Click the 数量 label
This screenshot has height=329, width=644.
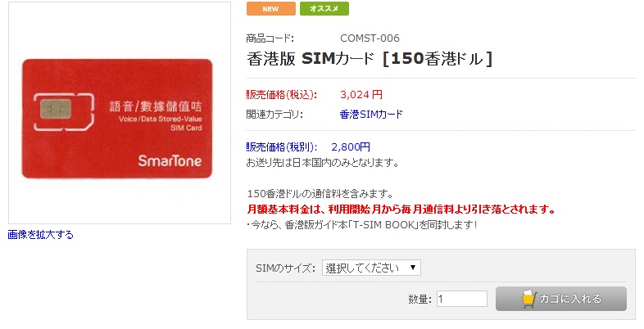click(x=420, y=300)
